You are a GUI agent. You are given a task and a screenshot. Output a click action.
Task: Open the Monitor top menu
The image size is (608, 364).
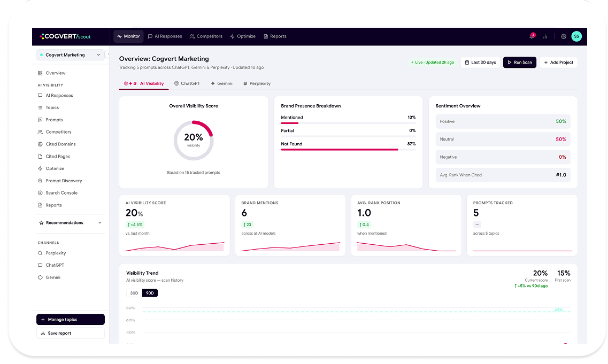129,36
